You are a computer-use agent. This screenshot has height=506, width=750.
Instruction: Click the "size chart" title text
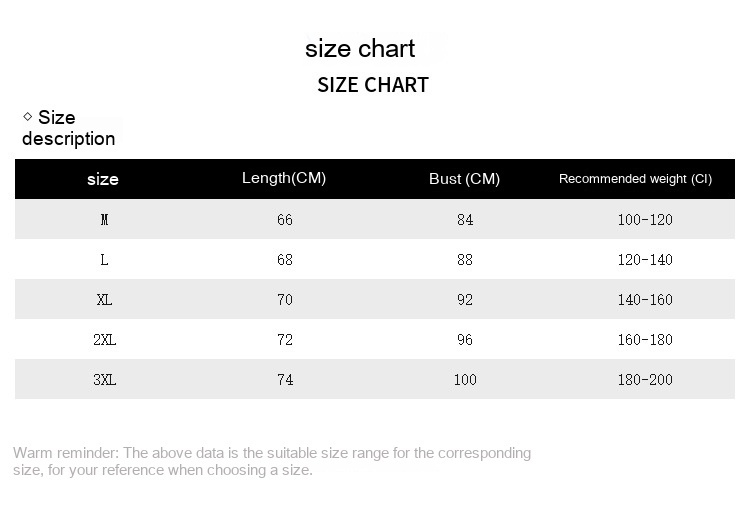[x=360, y=49]
